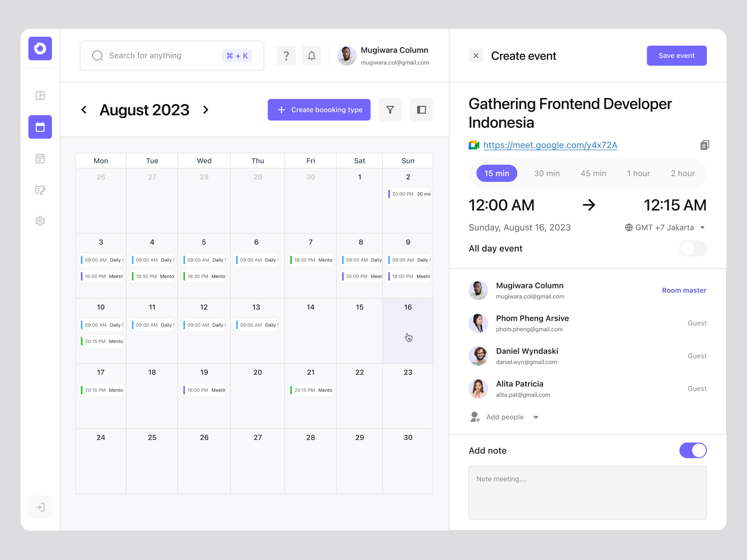Click the log out icon at bottom left
The height and width of the screenshot is (560, 747).
pyautogui.click(x=40, y=507)
